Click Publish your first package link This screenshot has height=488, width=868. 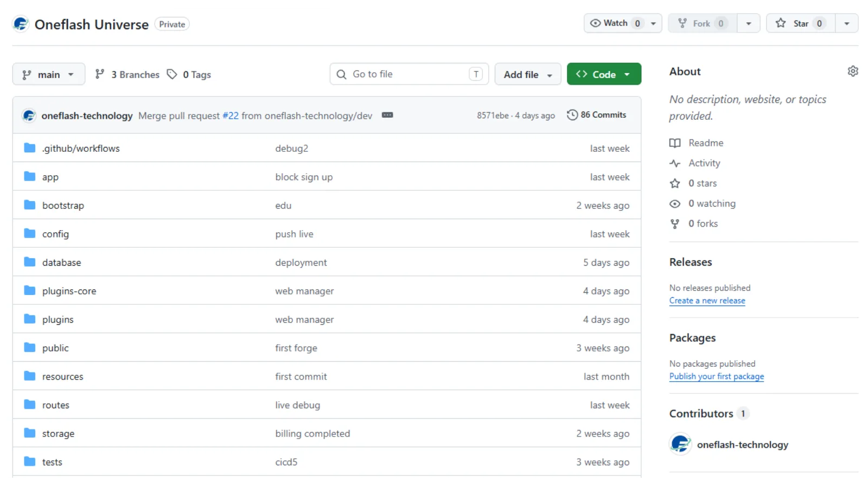pos(716,376)
